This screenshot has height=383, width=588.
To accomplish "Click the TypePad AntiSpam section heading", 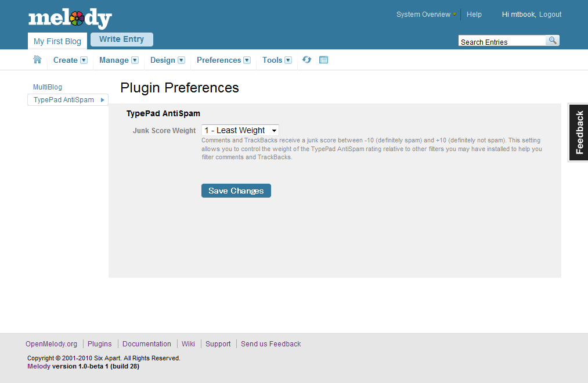I will (x=163, y=113).
